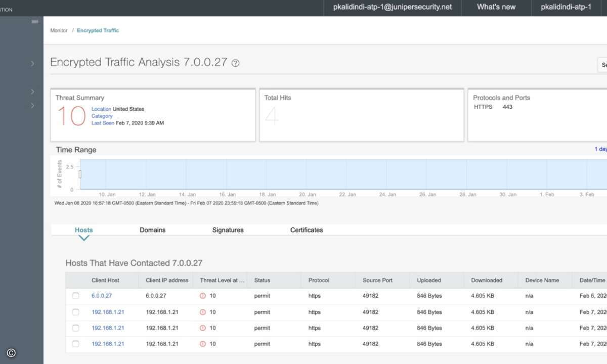The width and height of the screenshot is (607, 364).
Task: Click the HTTPS label in Protocols and Ports
Action: [x=483, y=107]
